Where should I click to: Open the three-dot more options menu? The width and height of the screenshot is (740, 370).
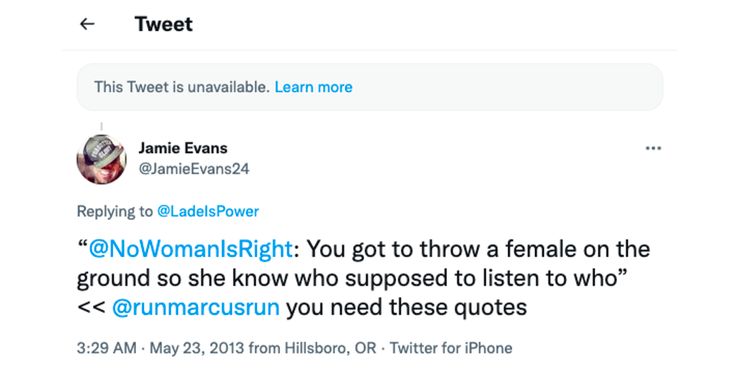pyautogui.click(x=653, y=148)
